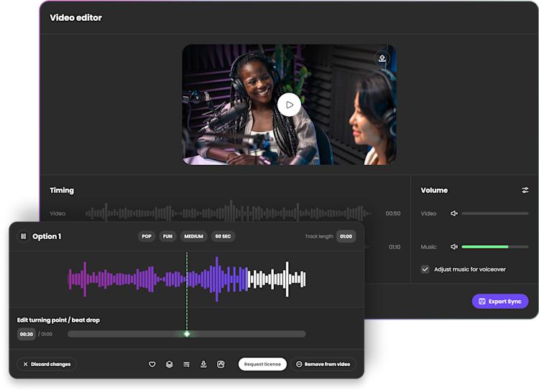The width and height of the screenshot is (539, 392).
Task: Select the 60 SEC tag
Action: (223, 236)
